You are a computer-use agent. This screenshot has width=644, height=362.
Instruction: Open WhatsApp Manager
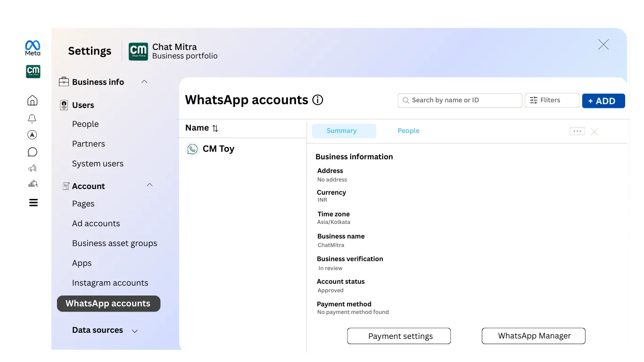(533, 336)
